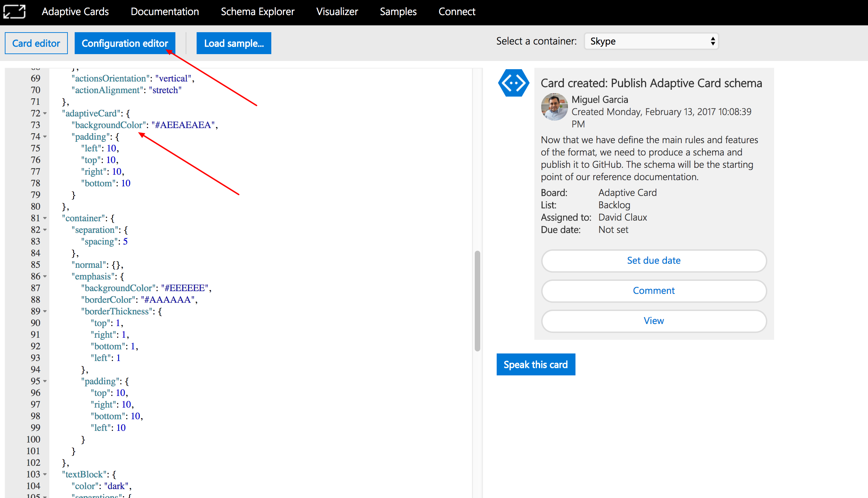Switch to the Visualizer page
This screenshot has height=498, width=868.
coord(337,11)
